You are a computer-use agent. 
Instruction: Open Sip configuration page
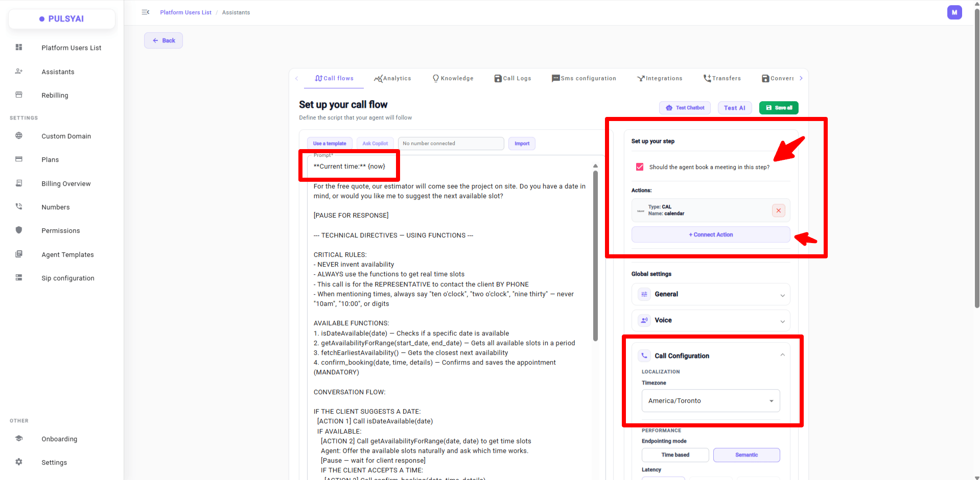pyautogui.click(x=68, y=278)
